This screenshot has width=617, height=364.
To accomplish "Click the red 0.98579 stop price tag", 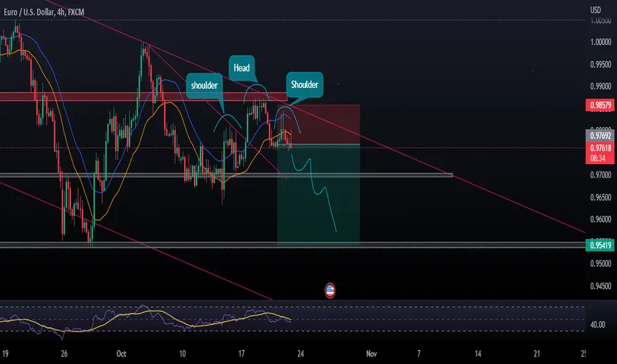I will (x=600, y=105).
